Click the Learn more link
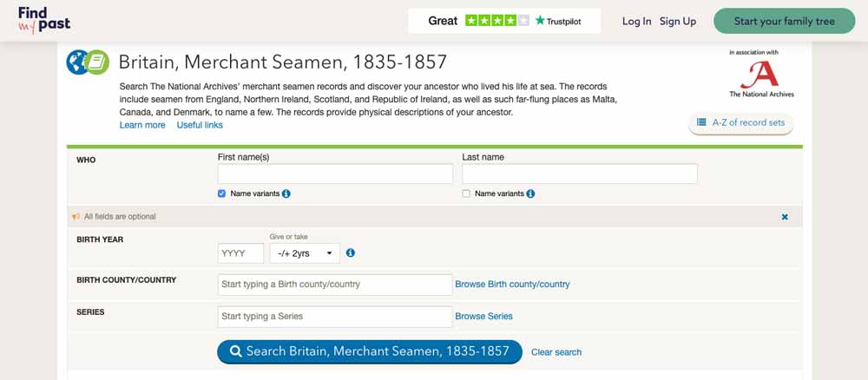The image size is (868, 380). point(142,125)
